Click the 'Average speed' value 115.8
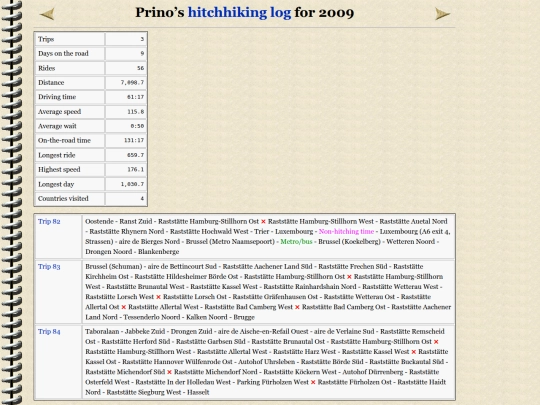The image size is (540, 405). coord(136,112)
